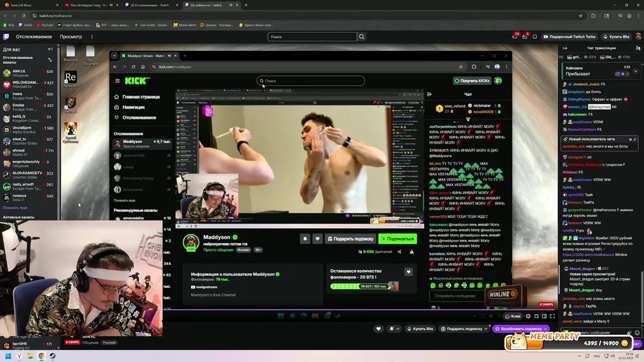The height and width of the screenshot is (362, 644).
Task: Open a new browser tab
Action: tap(246, 5)
